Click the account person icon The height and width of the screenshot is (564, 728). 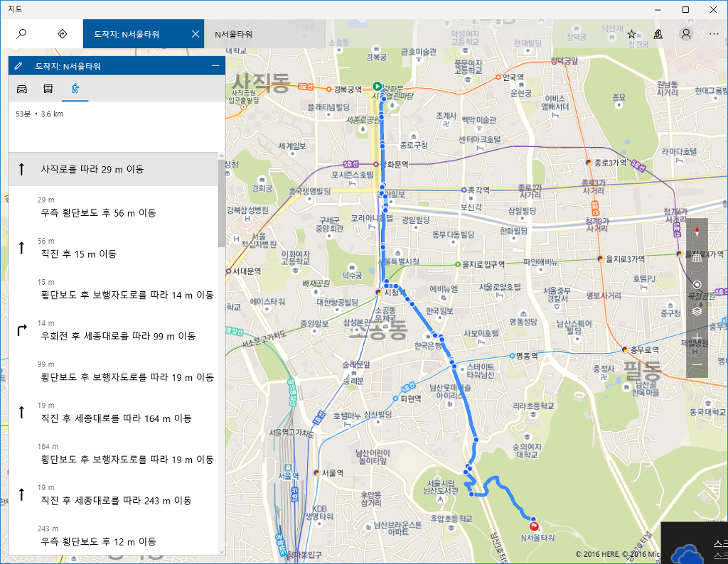pos(685,33)
